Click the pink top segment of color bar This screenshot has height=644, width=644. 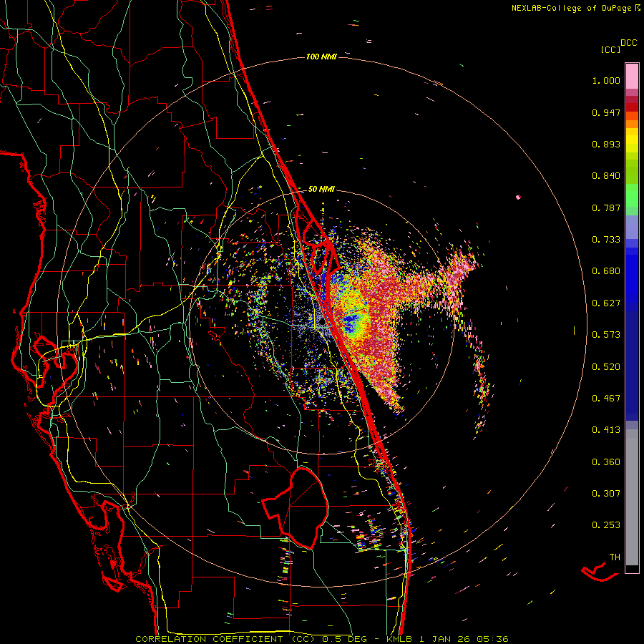click(x=632, y=77)
